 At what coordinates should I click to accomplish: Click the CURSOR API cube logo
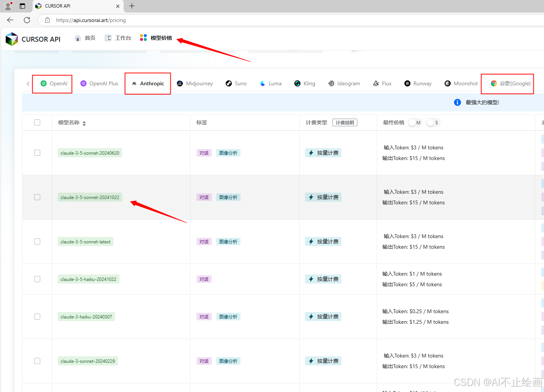pos(12,39)
